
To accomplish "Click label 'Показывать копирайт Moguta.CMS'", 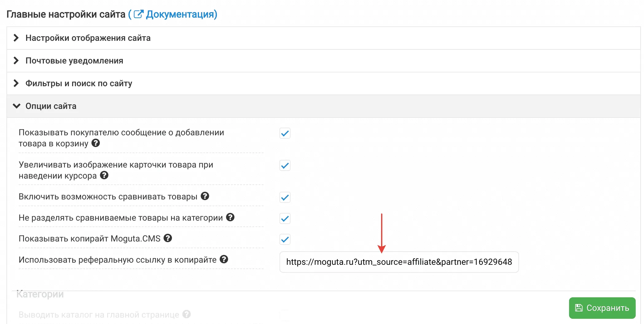I will 90,239.
